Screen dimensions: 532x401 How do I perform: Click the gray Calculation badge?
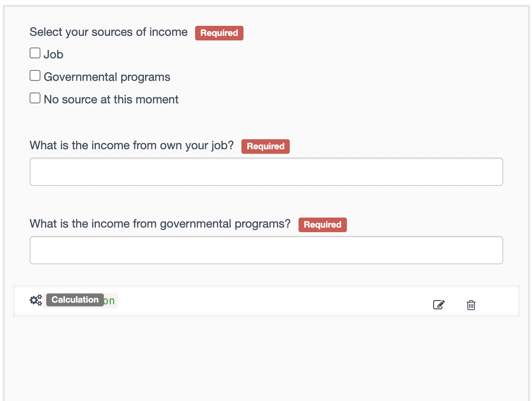pyautogui.click(x=75, y=300)
